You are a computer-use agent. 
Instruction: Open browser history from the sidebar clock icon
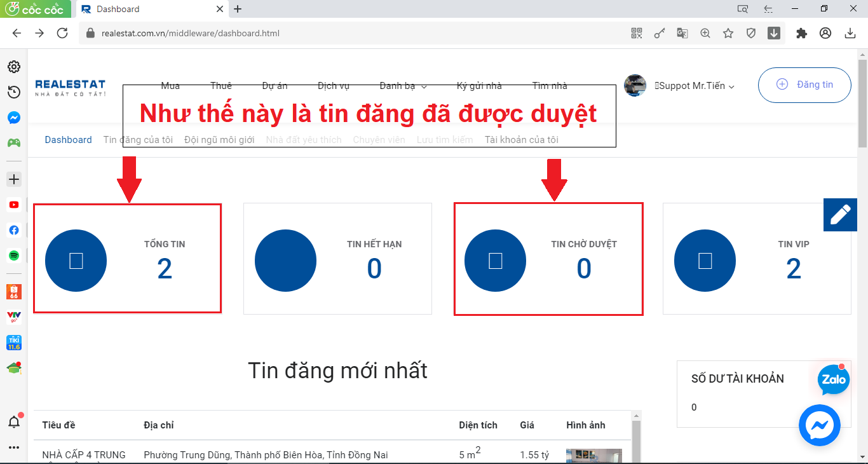[13, 92]
